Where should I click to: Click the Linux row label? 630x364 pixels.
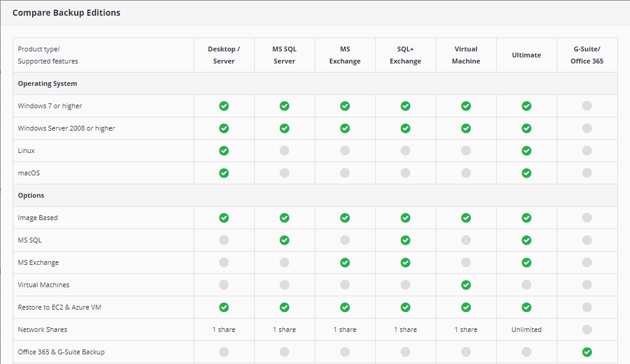[x=26, y=151]
